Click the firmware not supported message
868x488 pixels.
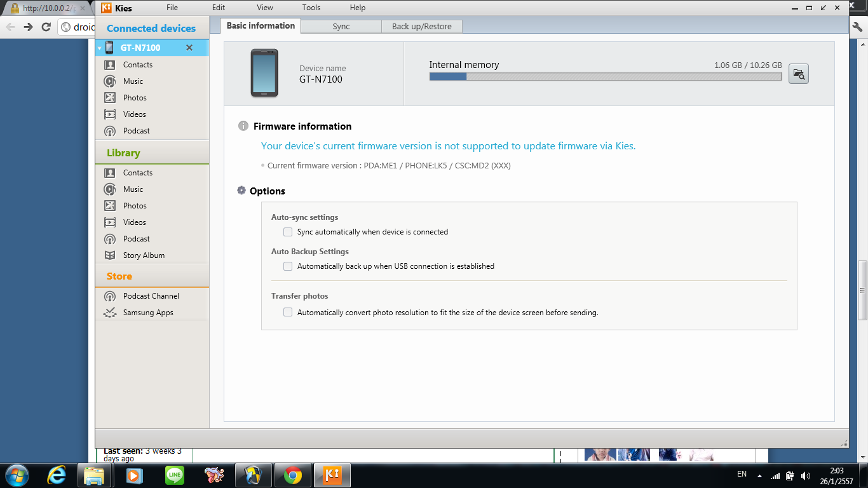[449, 146]
